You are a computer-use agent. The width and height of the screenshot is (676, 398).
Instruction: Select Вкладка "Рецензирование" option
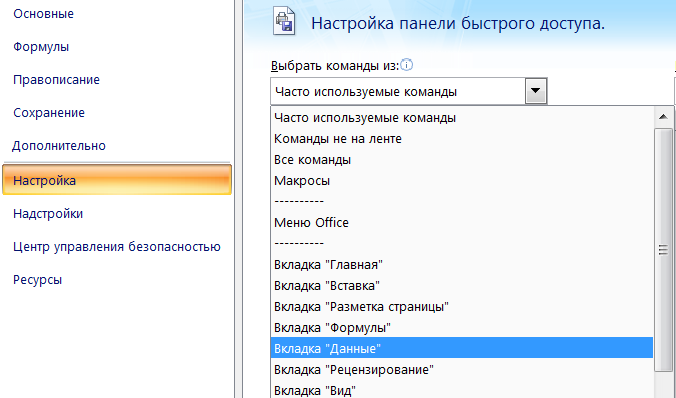click(x=462, y=370)
